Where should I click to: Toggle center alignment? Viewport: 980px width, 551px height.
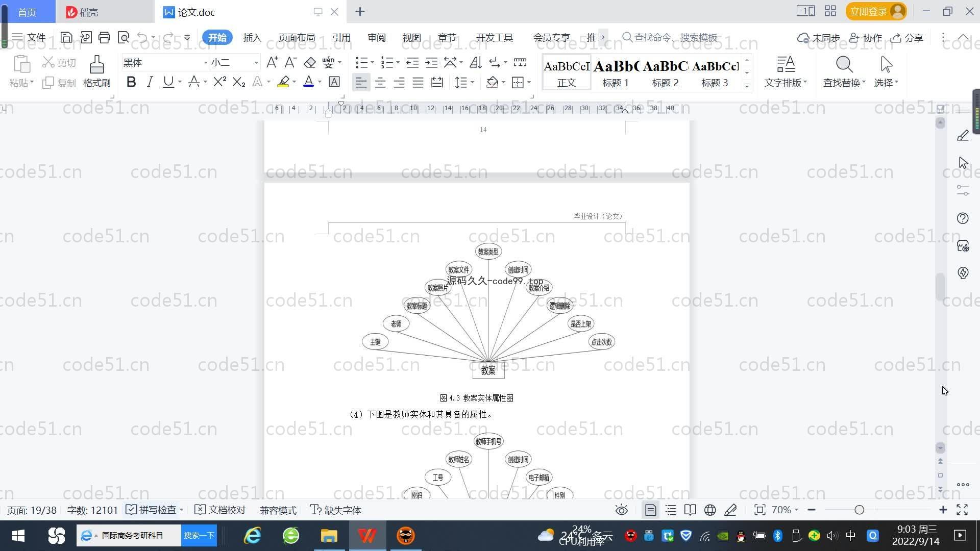[x=380, y=82]
